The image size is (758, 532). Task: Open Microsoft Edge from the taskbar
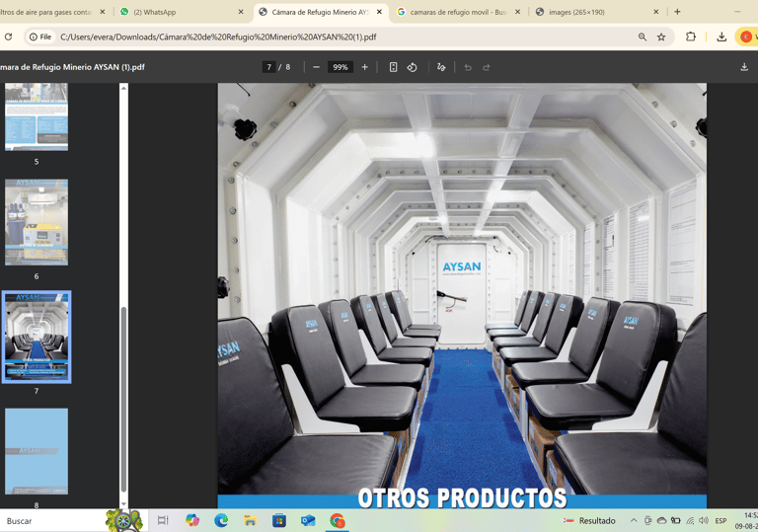(221, 520)
